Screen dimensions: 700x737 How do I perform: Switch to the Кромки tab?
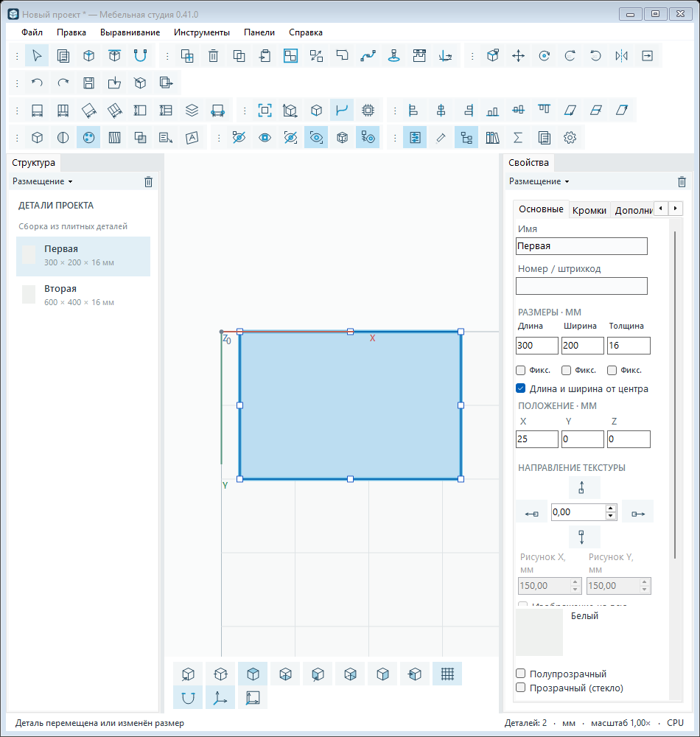(x=589, y=210)
